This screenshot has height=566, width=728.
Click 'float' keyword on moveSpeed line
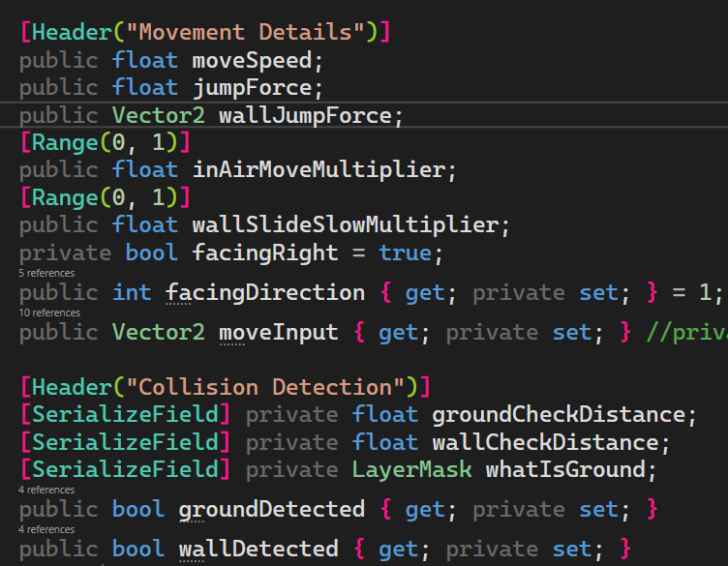[145, 61]
